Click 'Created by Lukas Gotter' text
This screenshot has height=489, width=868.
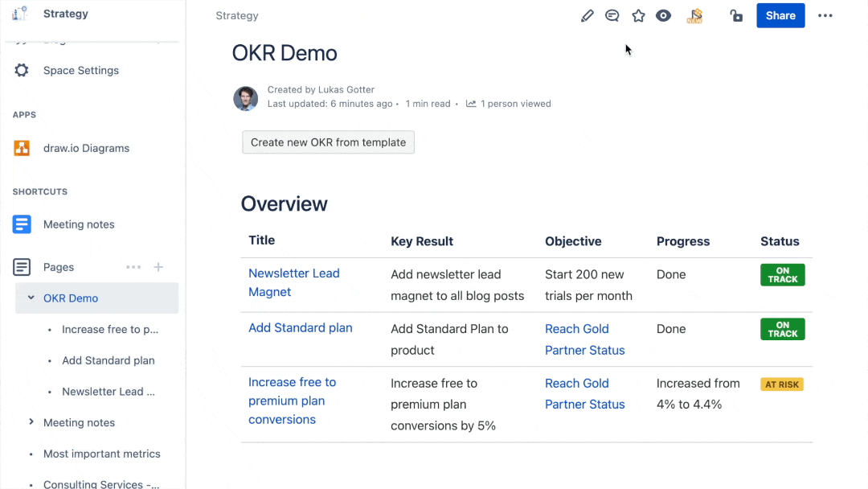coord(321,90)
